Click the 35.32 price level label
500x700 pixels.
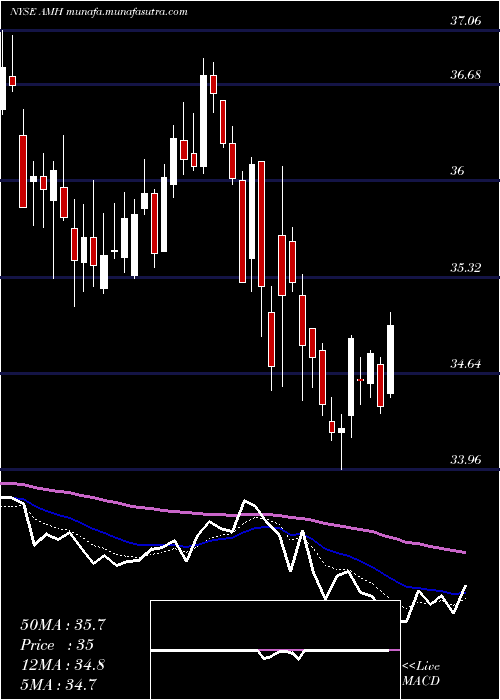(x=466, y=268)
